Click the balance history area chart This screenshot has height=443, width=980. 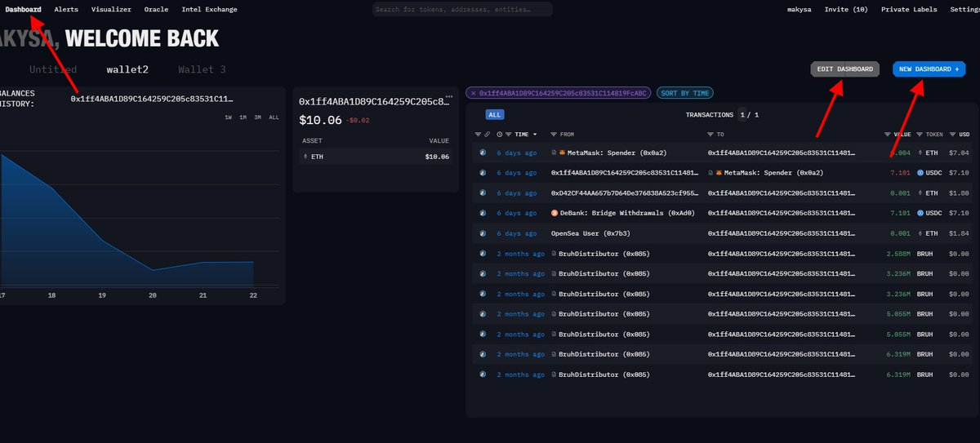click(127, 219)
